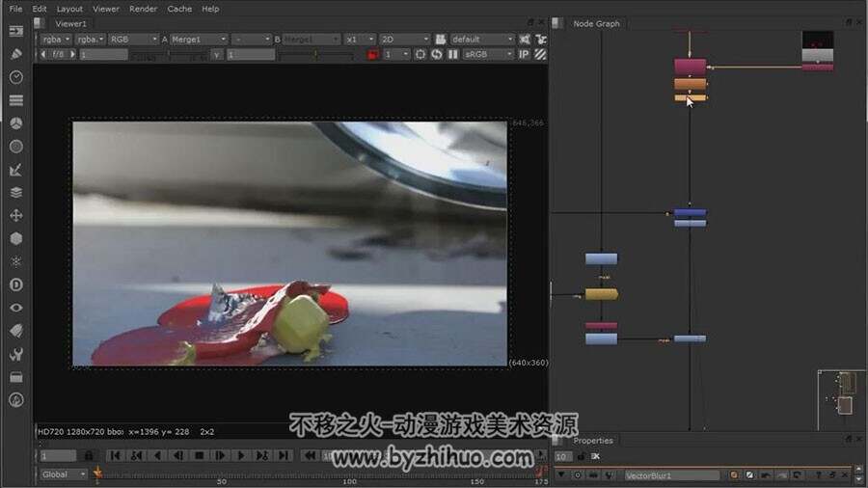Open the 3D nodes cube icon
The image size is (868, 488).
point(16,238)
